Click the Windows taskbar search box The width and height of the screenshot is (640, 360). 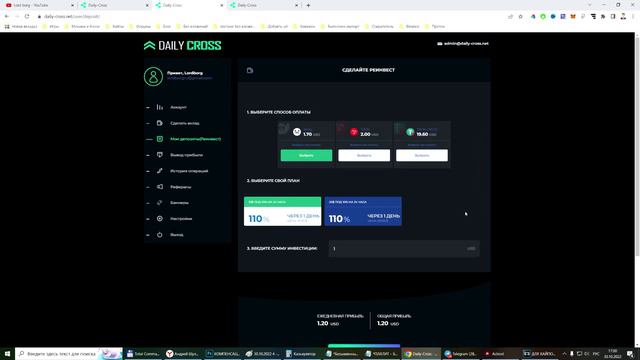[69, 353]
